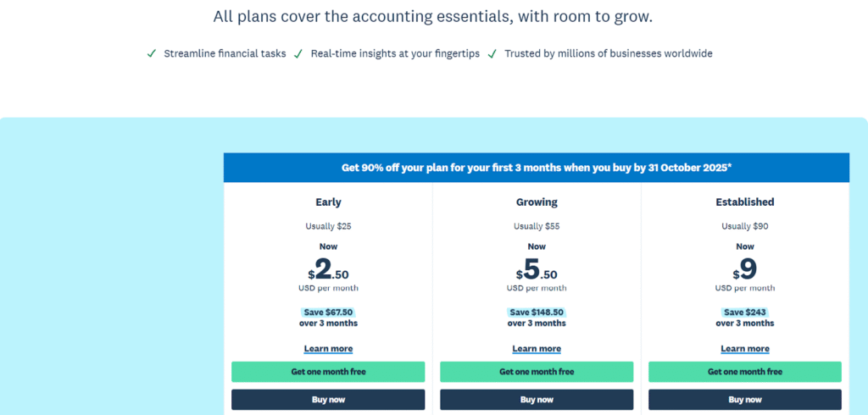Click the Save $243 highlight badge
This screenshot has height=415, width=868.
click(745, 312)
